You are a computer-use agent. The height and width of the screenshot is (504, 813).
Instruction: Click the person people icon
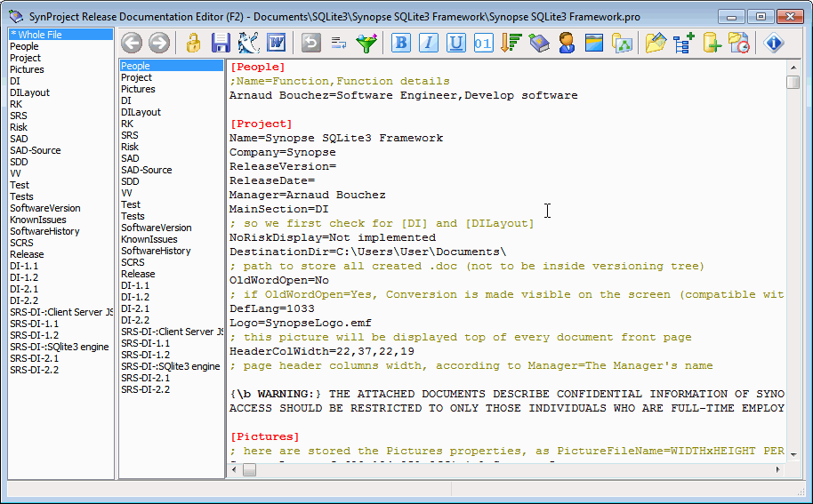point(567,43)
